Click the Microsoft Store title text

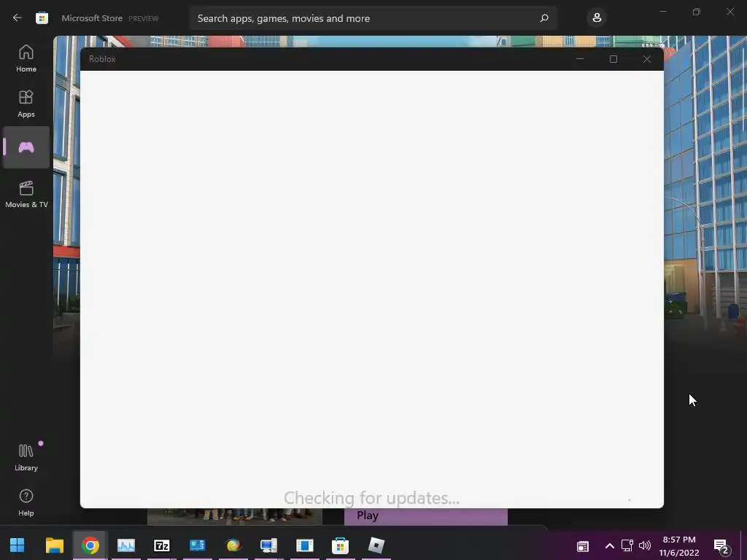coord(92,18)
